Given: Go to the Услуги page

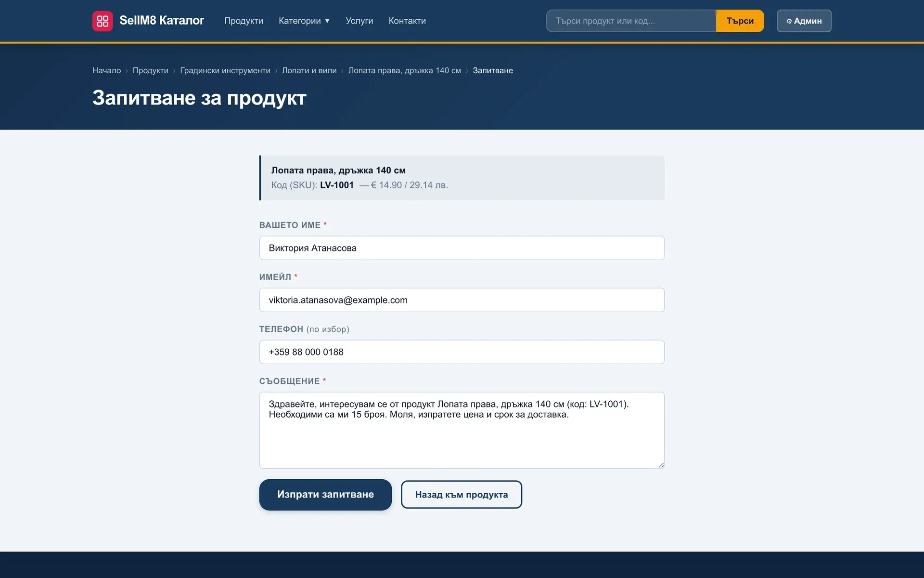Looking at the screenshot, I should point(359,21).
